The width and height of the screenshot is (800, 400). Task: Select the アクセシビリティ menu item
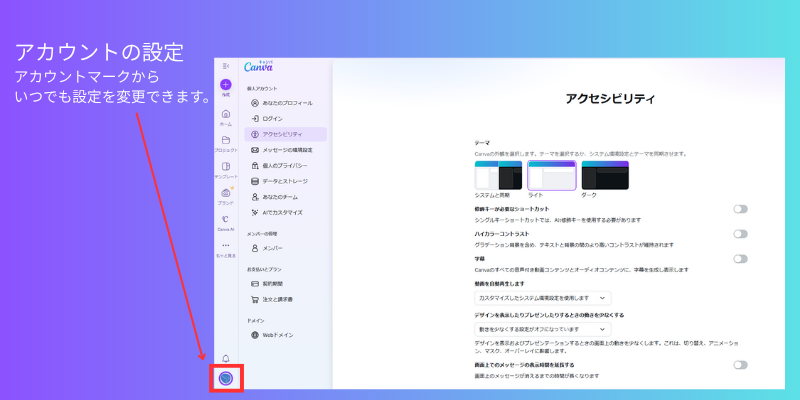pyautogui.click(x=286, y=134)
